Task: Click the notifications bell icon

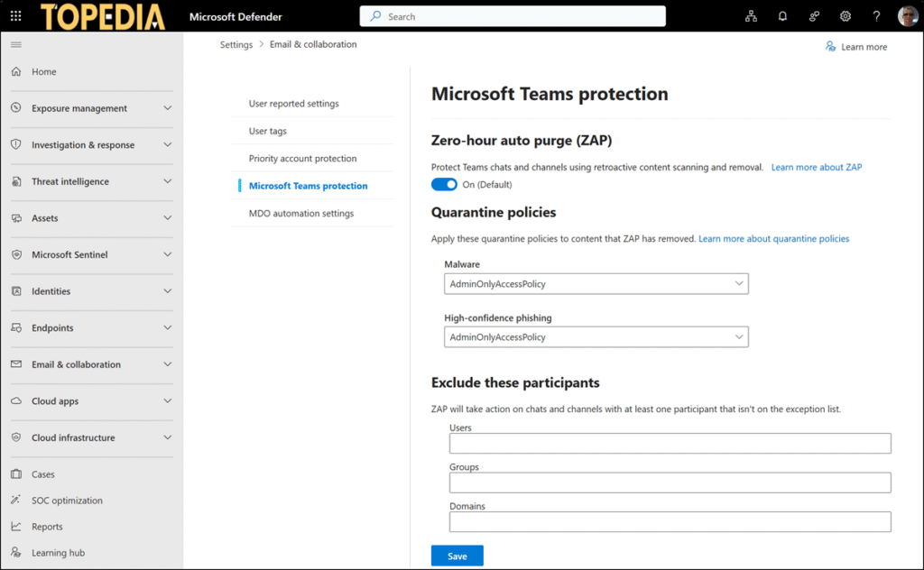Action: click(x=781, y=15)
